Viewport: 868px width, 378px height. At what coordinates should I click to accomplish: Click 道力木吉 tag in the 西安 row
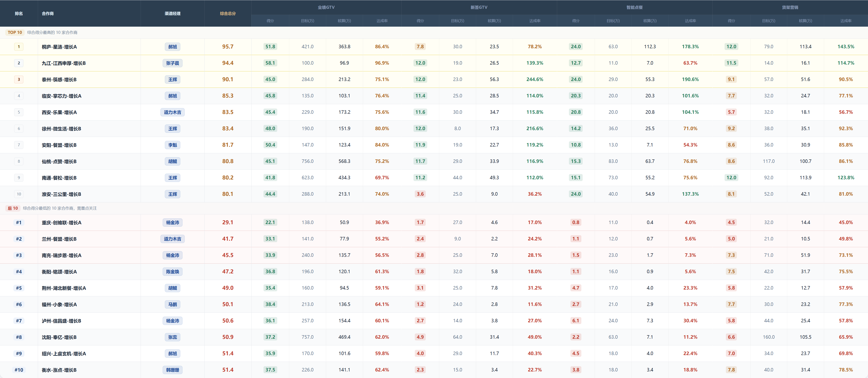point(172,112)
